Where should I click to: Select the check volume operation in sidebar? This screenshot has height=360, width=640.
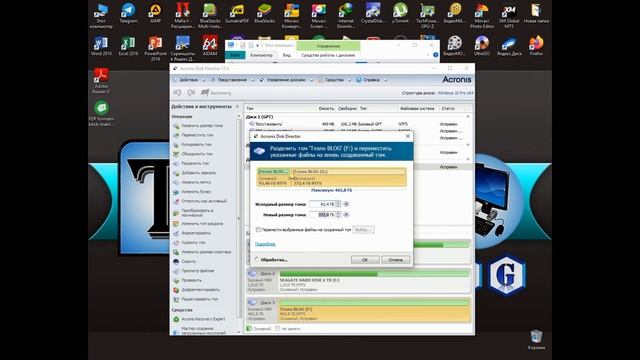coord(187,280)
